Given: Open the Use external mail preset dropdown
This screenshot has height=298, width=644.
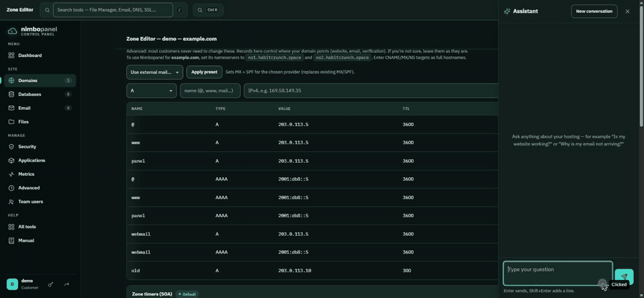Looking at the screenshot, I should 154,72.
